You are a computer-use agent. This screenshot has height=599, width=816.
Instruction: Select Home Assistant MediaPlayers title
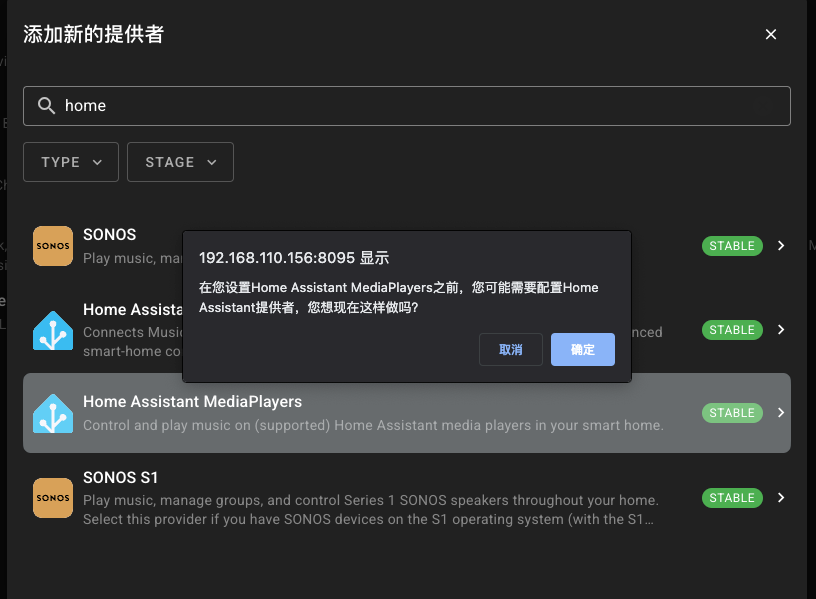(193, 402)
